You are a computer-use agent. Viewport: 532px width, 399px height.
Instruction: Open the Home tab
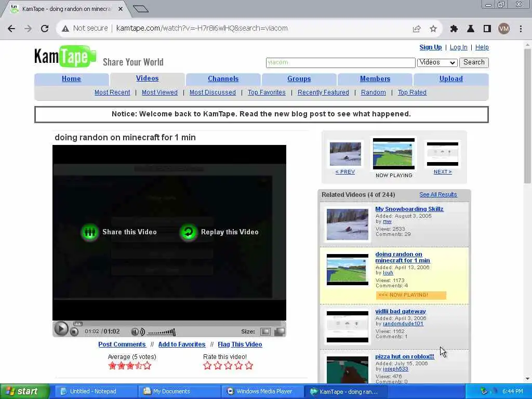[x=71, y=79]
